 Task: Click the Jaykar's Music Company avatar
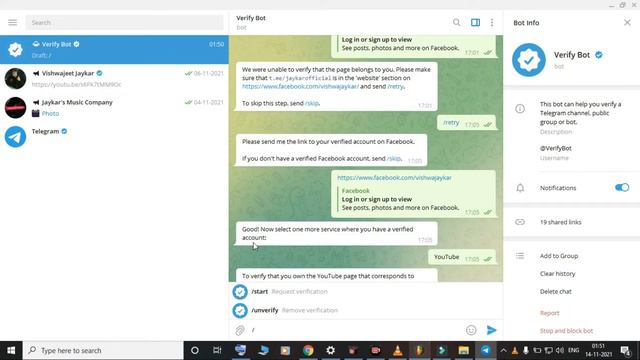coord(16,107)
